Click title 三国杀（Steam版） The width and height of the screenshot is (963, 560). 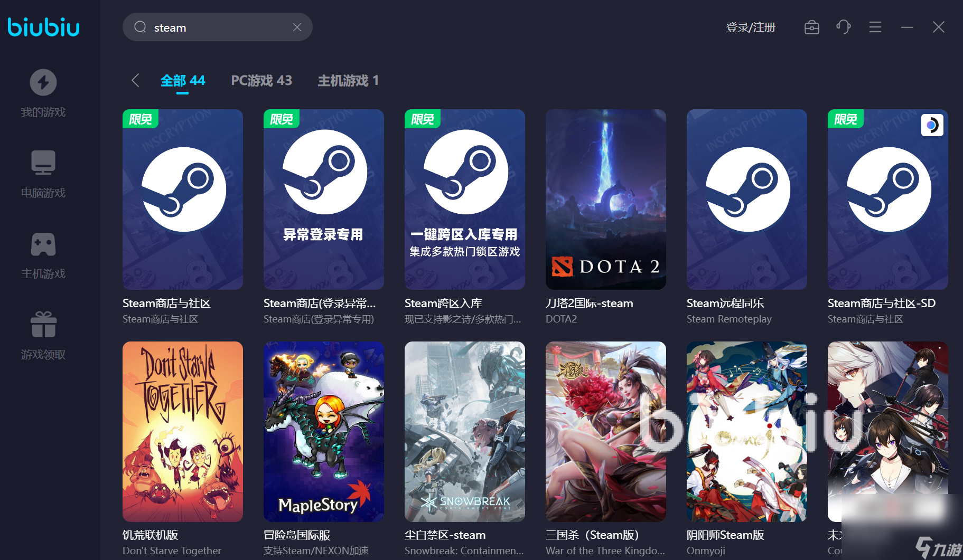[593, 535]
